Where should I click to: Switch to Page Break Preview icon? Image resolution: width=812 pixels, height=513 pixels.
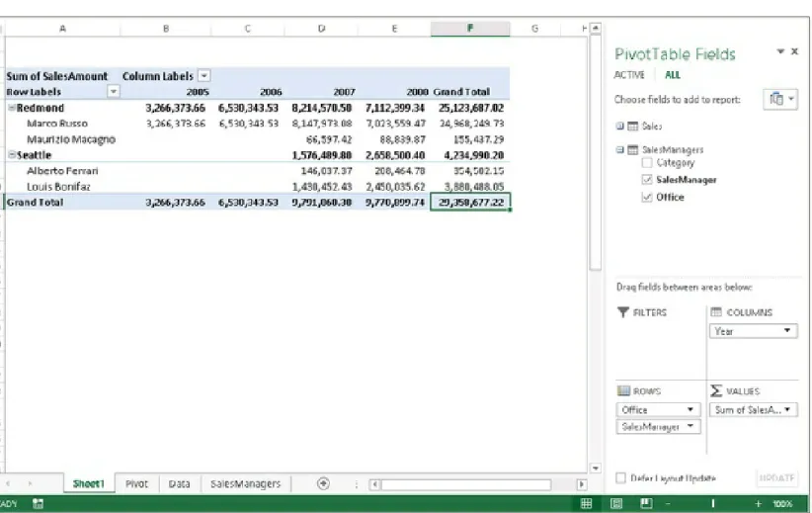(646, 503)
